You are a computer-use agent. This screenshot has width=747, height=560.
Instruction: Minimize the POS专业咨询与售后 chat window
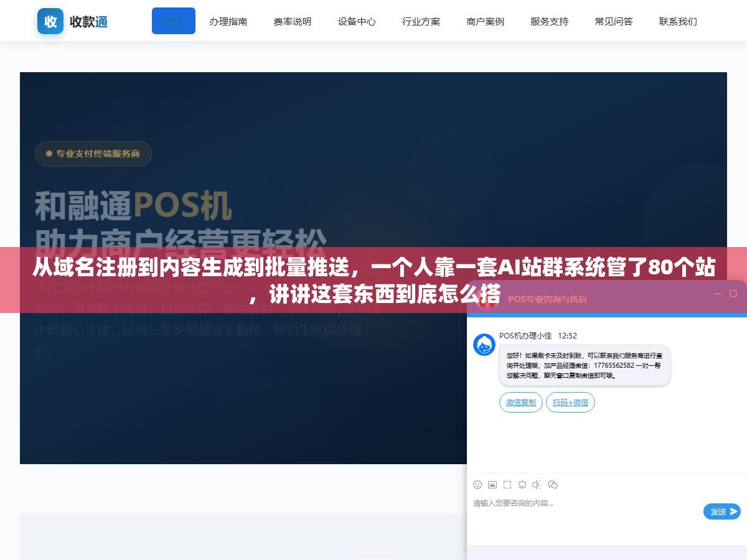point(717,294)
